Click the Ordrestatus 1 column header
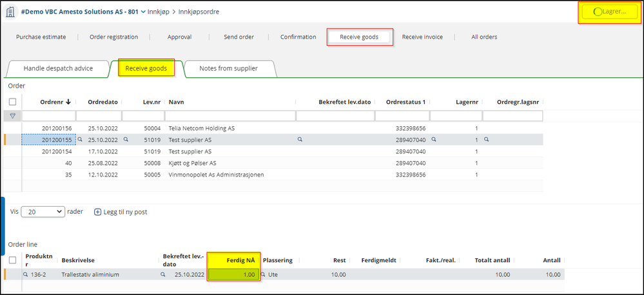Image resolution: width=644 pixels, height=295 pixels. click(x=405, y=102)
